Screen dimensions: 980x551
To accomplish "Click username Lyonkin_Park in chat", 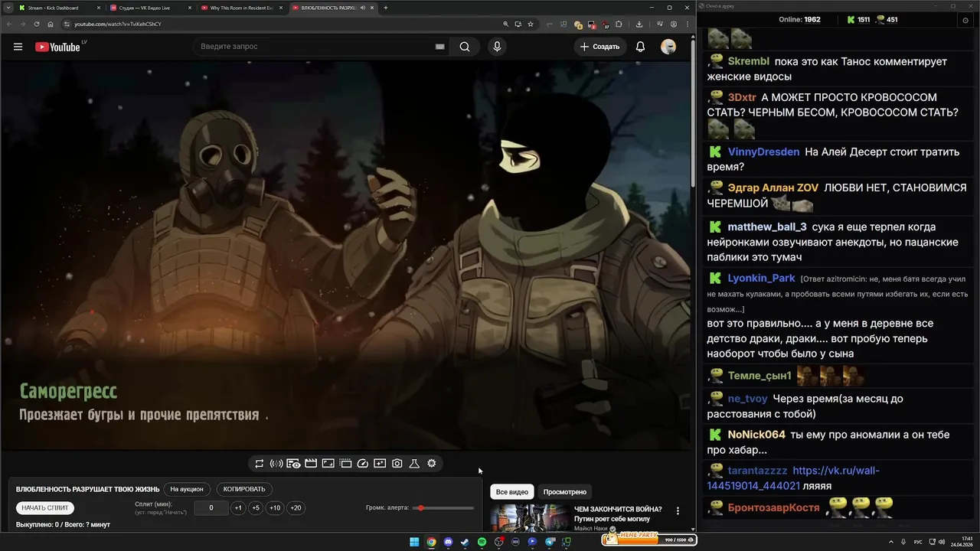I will pyautogui.click(x=762, y=278).
